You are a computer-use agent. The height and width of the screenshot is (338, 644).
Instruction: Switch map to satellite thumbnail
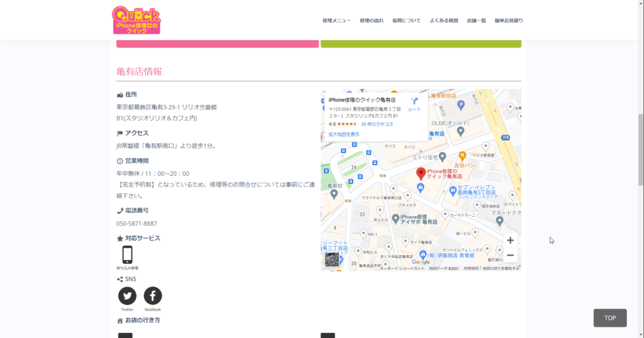click(x=332, y=259)
